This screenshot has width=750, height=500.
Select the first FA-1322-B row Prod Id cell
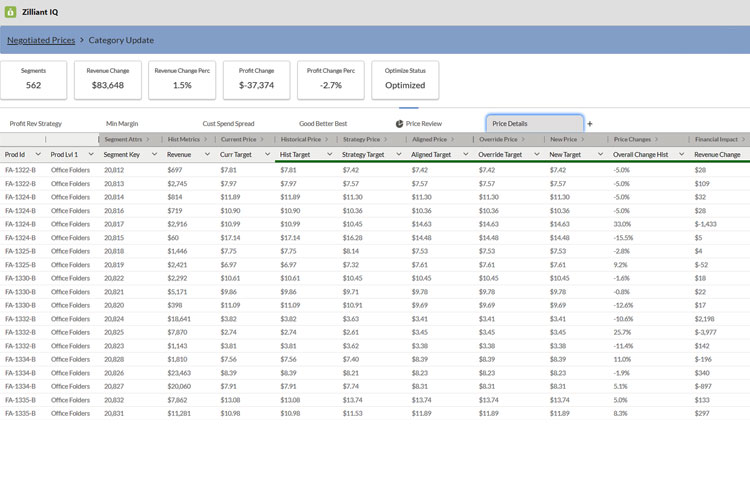click(x=20, y=170)
